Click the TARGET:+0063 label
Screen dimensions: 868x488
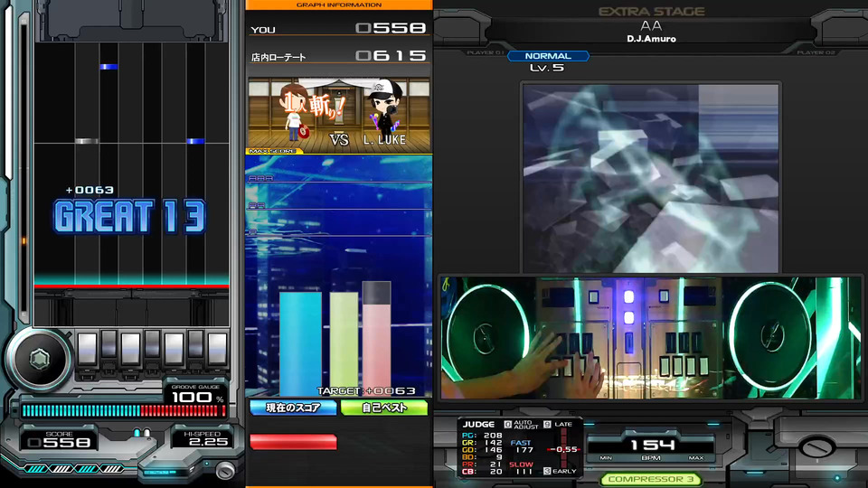pos(366,390)
